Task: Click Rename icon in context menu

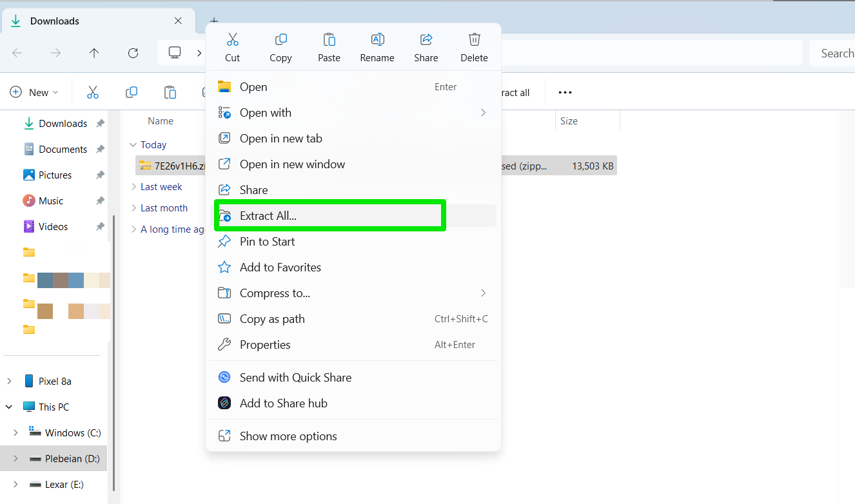Action: [x=377, y=39]
